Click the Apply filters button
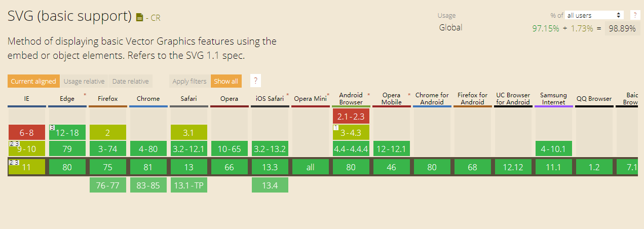 190,81
